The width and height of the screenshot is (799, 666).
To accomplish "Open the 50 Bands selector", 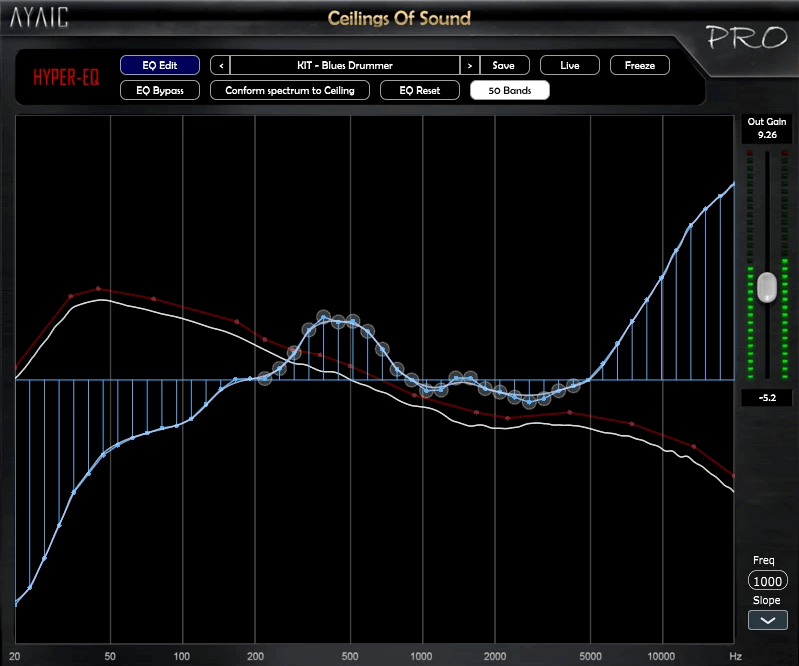I will pos(510,90).
